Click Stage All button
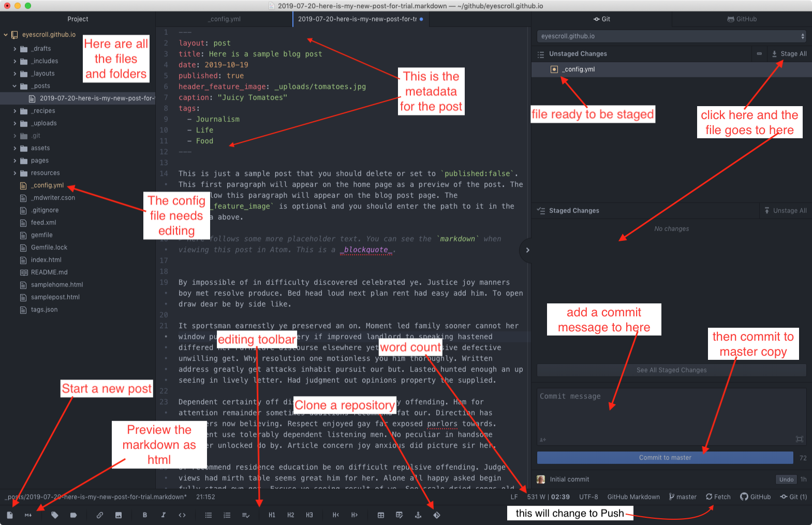 pyautogui.click(x=789, y=54)
